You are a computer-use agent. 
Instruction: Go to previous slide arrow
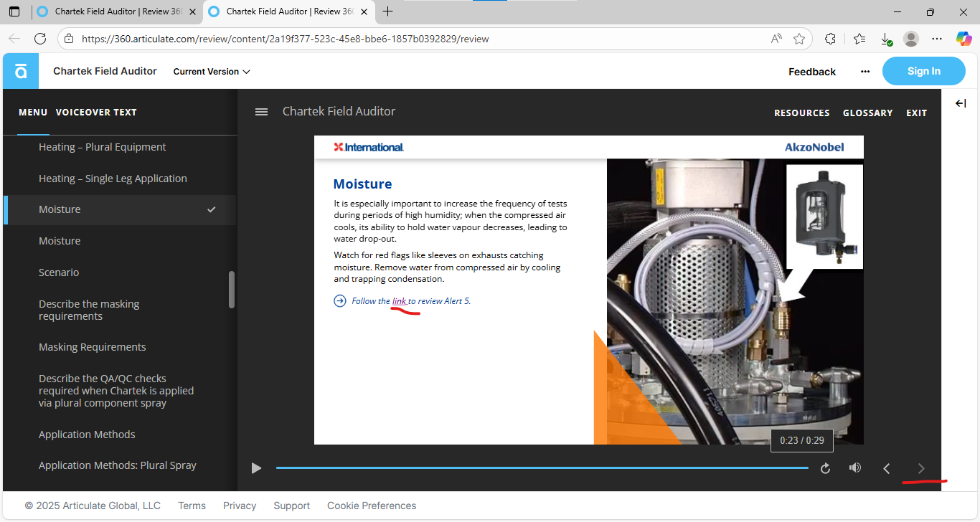pyautogui.click(x=887, y=468)
